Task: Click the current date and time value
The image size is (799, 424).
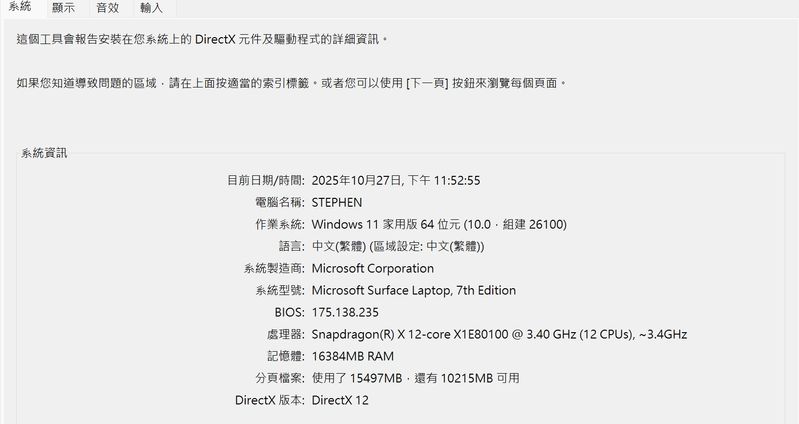Action: coord(396,181)
